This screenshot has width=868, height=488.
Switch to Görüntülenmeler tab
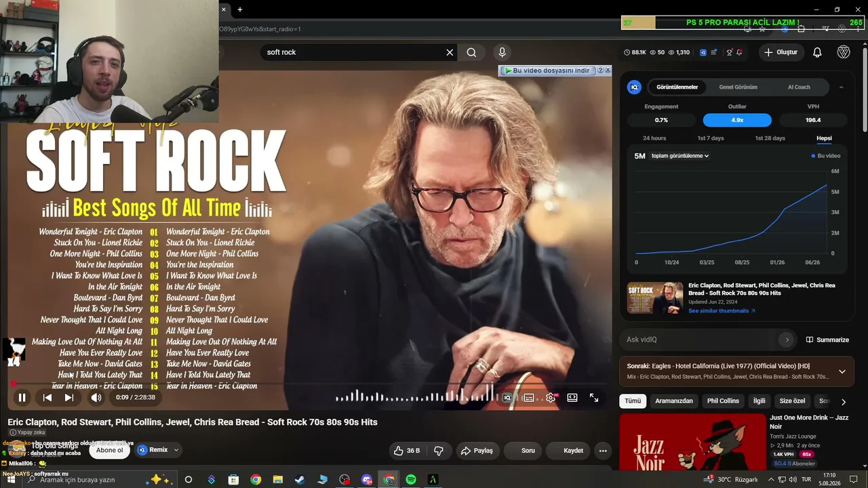[677, 87]
